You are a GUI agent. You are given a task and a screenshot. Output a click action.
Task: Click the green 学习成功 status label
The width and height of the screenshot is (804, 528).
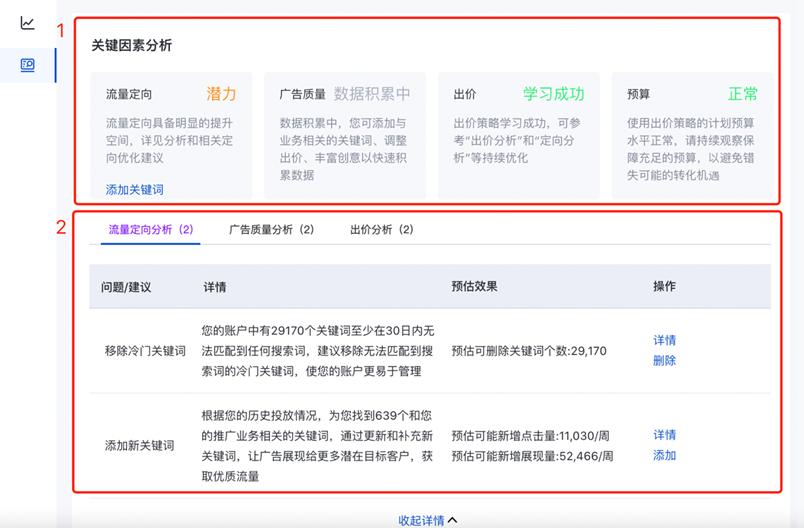(x=553, y=94)
